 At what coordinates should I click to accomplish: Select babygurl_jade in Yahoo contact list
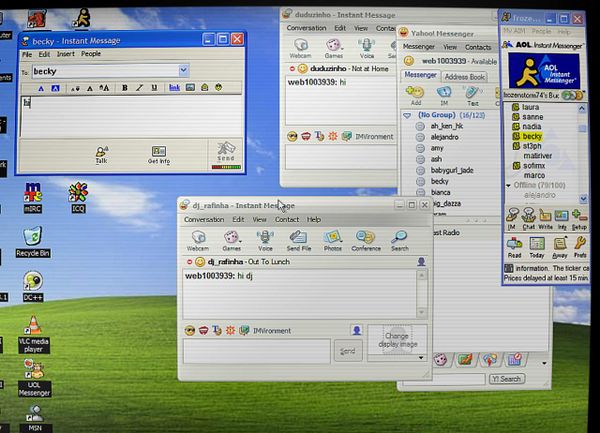452,170
